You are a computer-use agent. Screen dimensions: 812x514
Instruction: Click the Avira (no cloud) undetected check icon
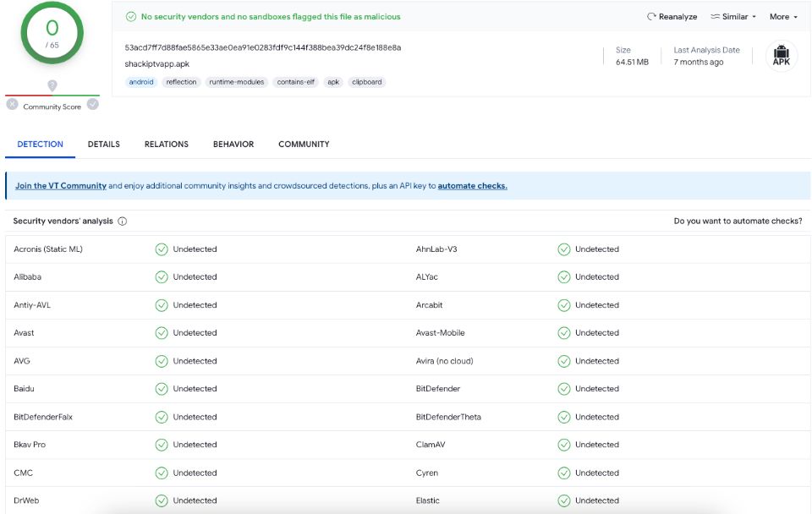(564, 361)
